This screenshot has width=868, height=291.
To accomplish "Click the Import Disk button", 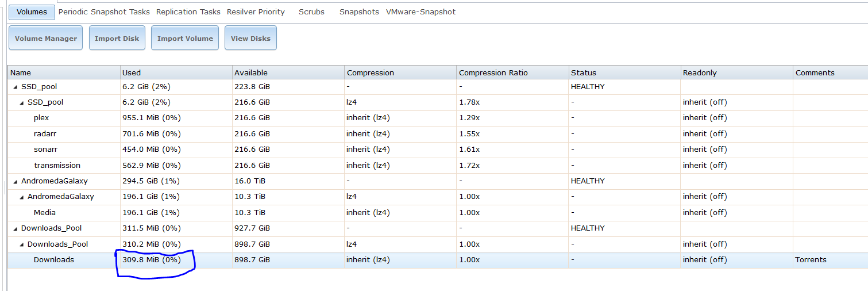I will tap(117, 38).
